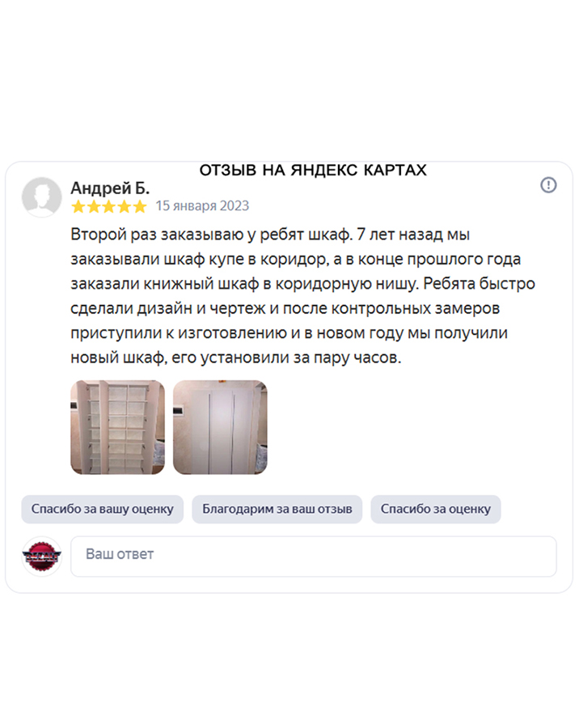Focus the 'Ваш ответ' input field
579x728 pixels.
coord(314,557)
